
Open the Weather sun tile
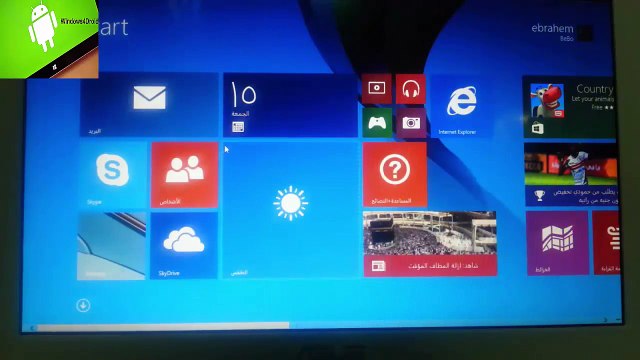(291, 210)
